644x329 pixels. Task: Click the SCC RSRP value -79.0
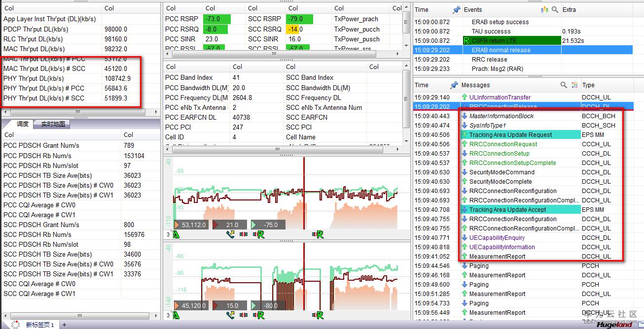pyautogui.click(x=299, y=19)
